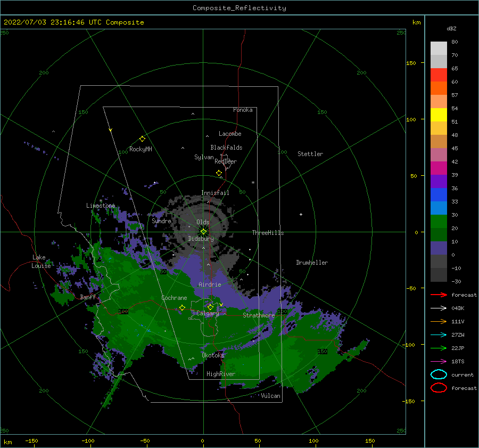Click yellow diamond marker above Calgary label
This screenshot has width=479, height=448.
coord(210,307)
